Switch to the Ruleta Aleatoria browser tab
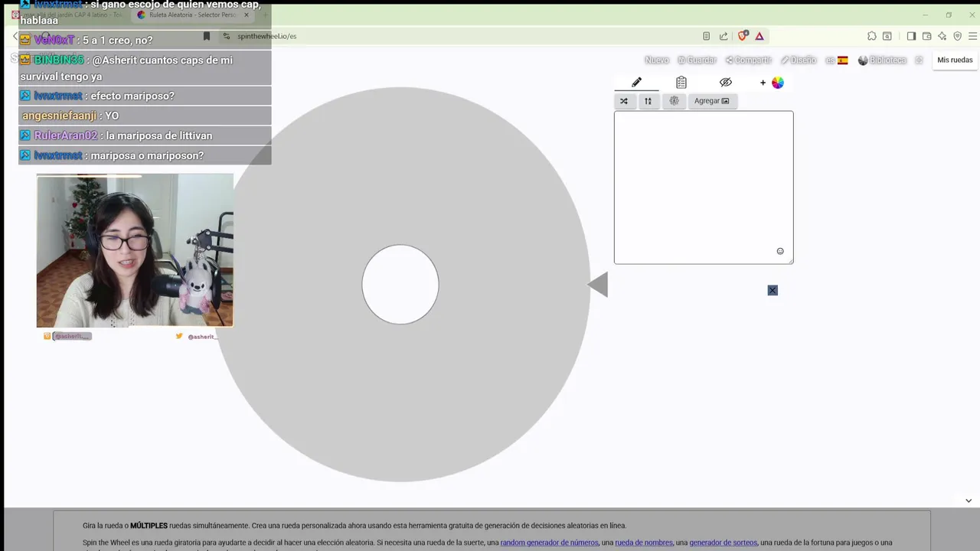The image size is (980, 551). point(191,15)
